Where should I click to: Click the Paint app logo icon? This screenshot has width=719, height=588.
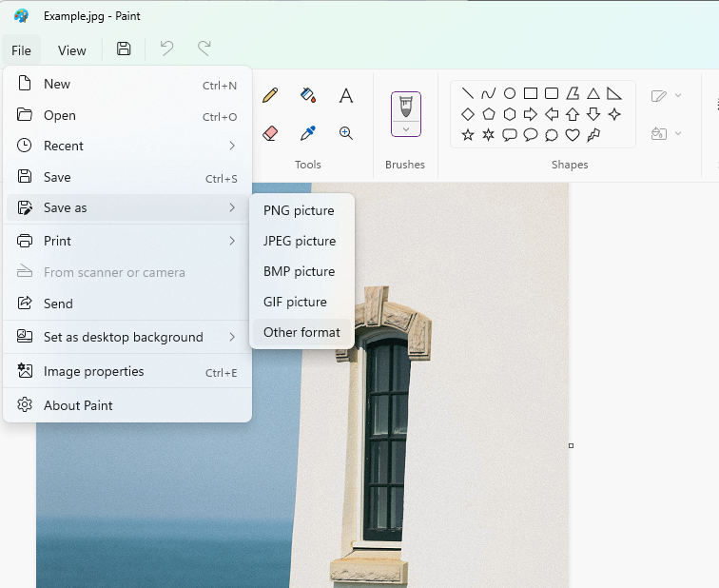coord(21,16)
